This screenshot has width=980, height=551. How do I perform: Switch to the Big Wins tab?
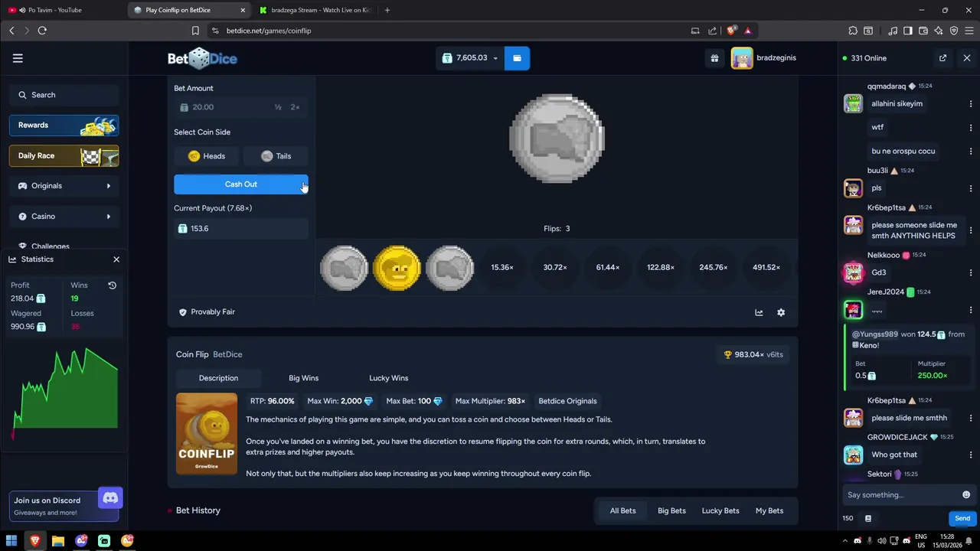[303, 378]
